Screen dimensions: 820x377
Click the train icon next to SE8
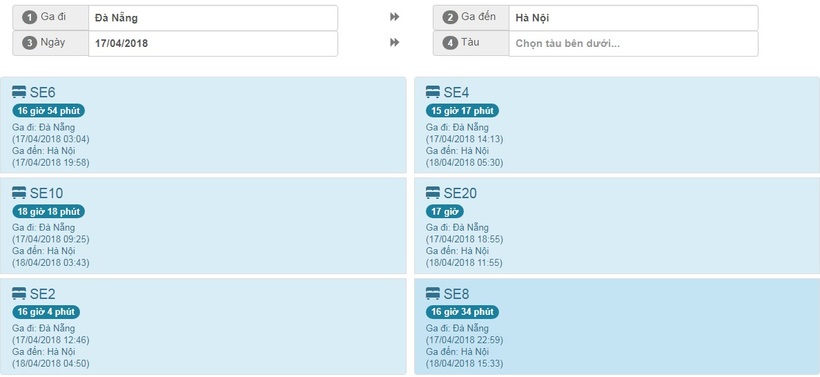[x=432, y=294]
